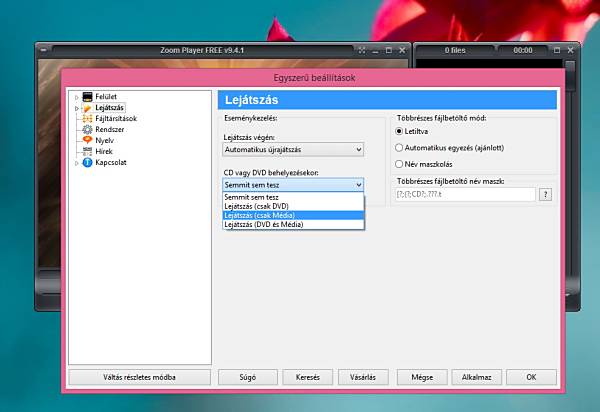600x412 pixels.
Task: Select the Letiltva radio button
Action: (399, 132)
